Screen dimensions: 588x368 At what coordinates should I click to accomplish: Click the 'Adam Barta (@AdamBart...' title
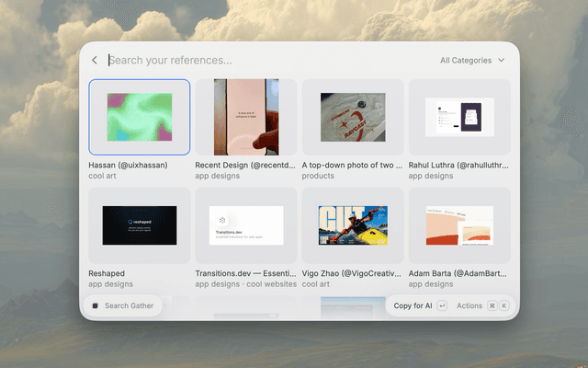pyautogui.click(x=458, y=273)
